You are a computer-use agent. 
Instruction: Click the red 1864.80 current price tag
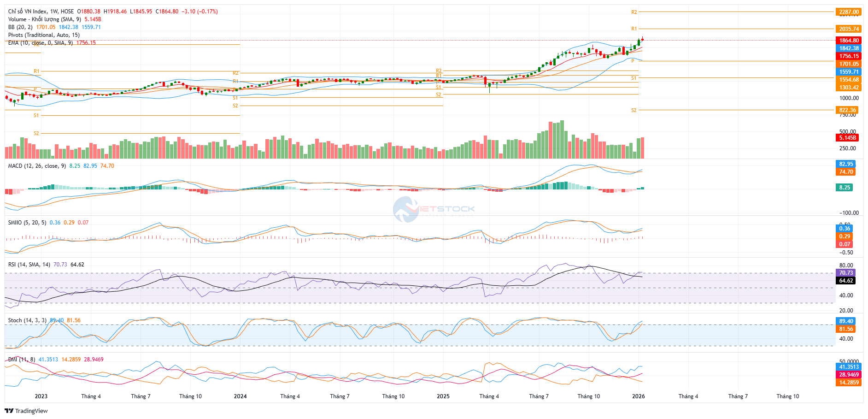click(848, 41)
